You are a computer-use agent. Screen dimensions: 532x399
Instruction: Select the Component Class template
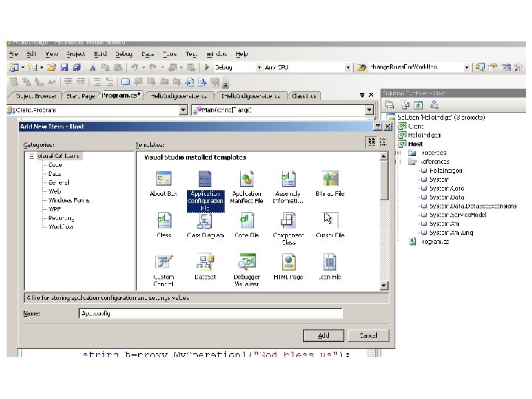click(x=288, y=228)
